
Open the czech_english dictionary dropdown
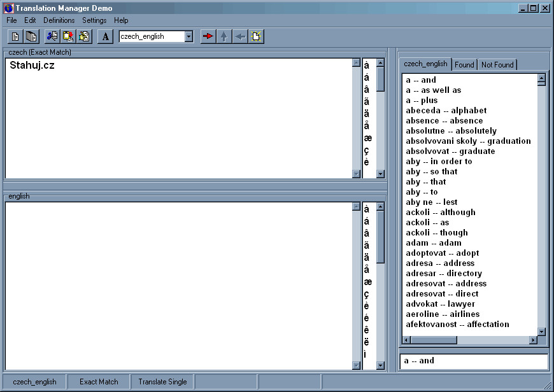click(x=188, y=36)
